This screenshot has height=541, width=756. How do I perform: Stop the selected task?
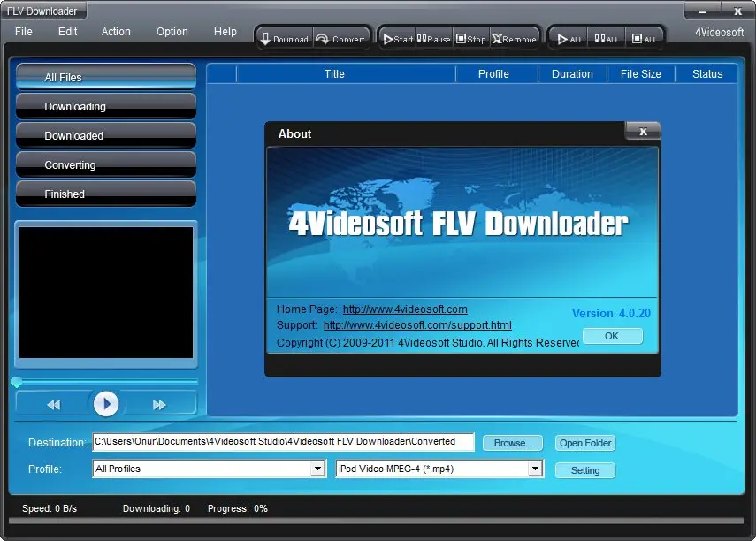click(x=471, y=39)
